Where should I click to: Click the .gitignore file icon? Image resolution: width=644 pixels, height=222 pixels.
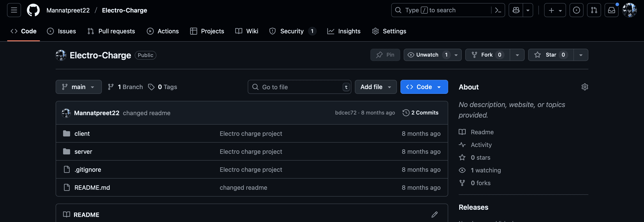(x=67, y=169)
